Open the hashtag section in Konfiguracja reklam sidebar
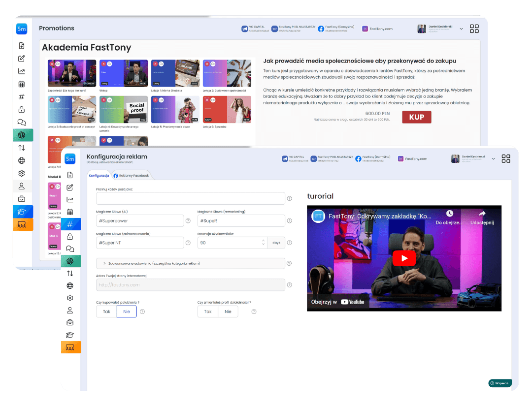The height and width of the screenshot is (403, 532). coord(70,224)
